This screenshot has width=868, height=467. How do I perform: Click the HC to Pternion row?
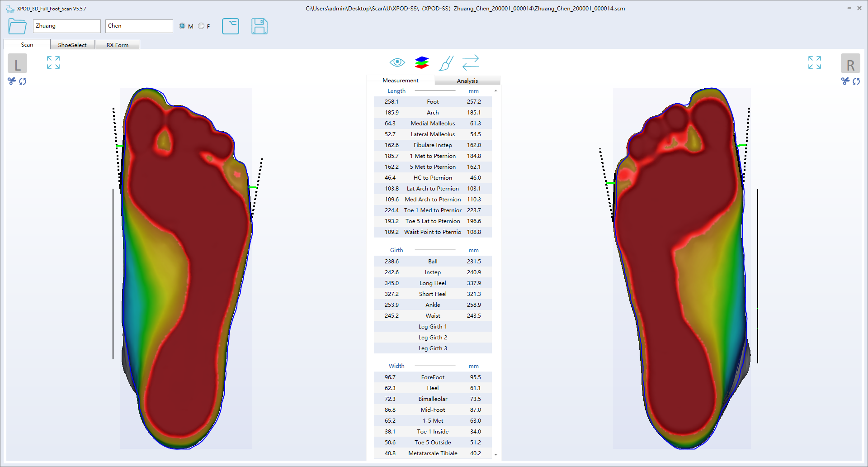[433, 178]
